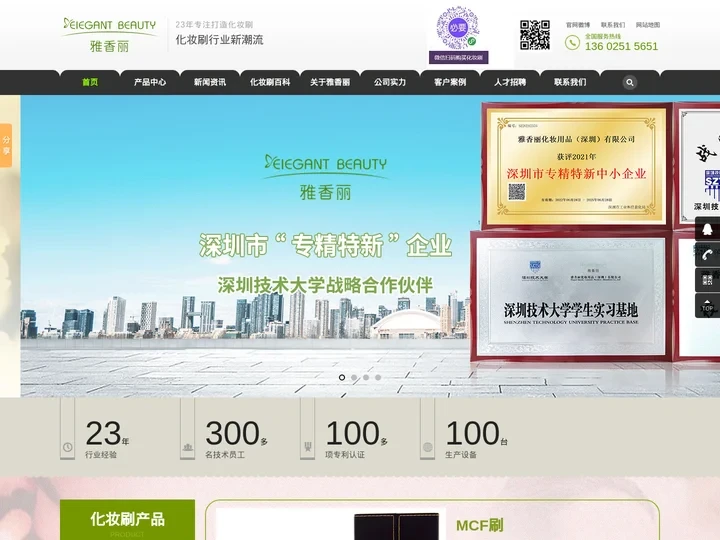Click the trophy icon beside 100多 patents
The width and height of the screenshot is (720, 540).
coord(307,447)
